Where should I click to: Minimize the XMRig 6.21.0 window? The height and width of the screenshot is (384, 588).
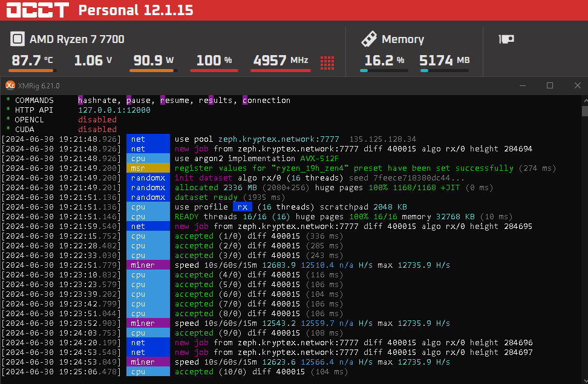(x=523, y=85)
